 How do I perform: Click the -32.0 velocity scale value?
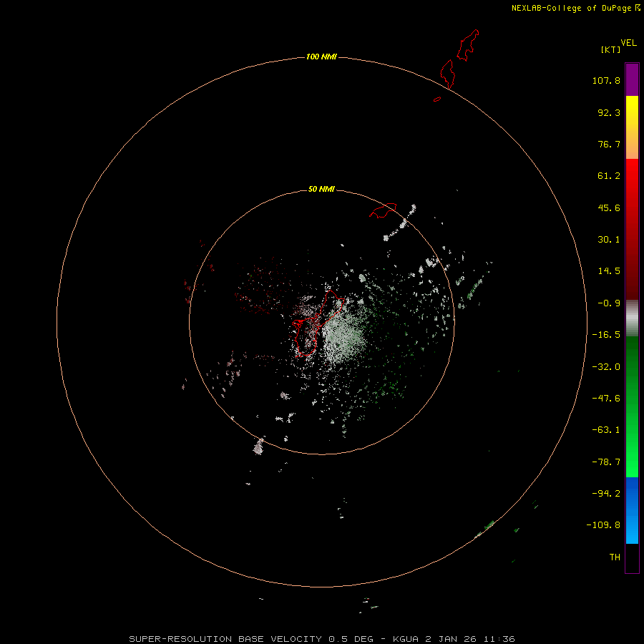tap(606, 367)
